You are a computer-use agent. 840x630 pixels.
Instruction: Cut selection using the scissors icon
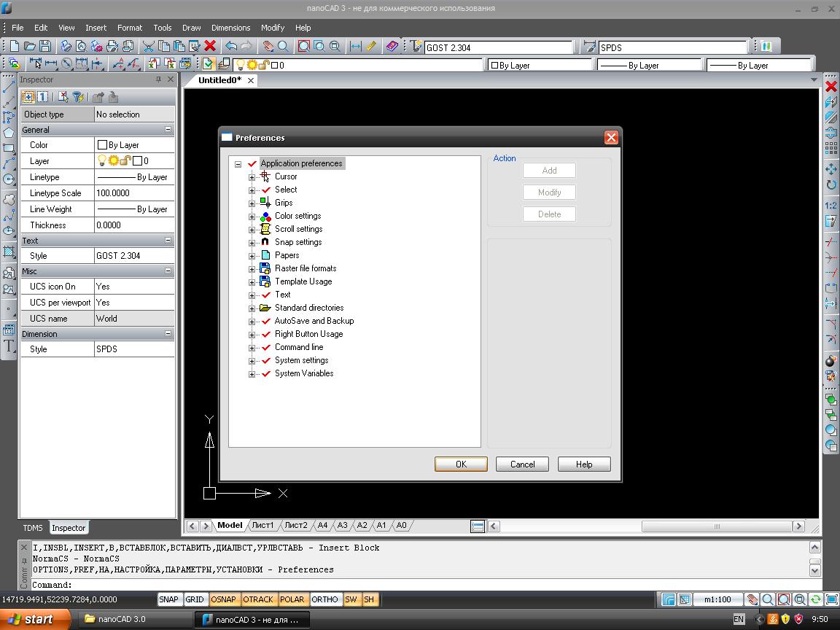click(x=149, y=47)
